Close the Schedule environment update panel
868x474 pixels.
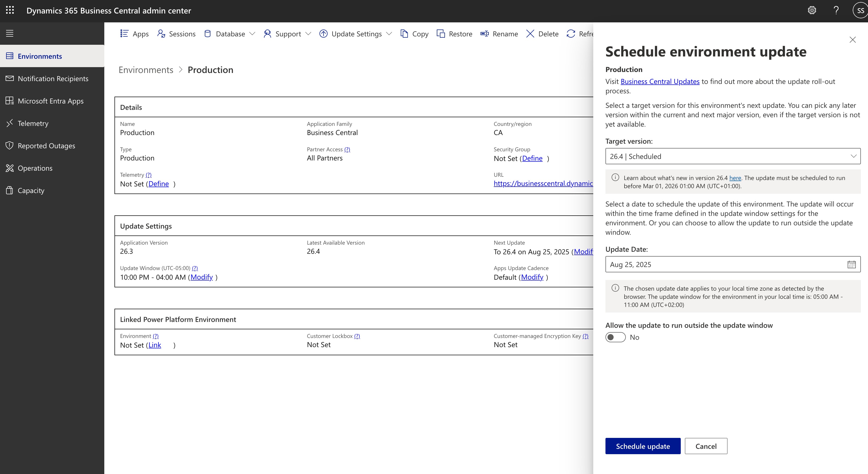point(852,40)
